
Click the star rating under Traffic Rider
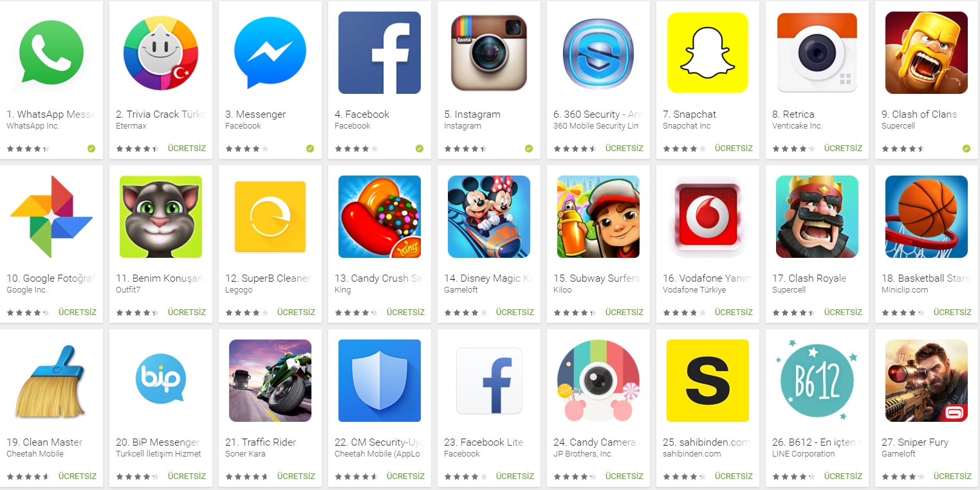coord(246,476)
